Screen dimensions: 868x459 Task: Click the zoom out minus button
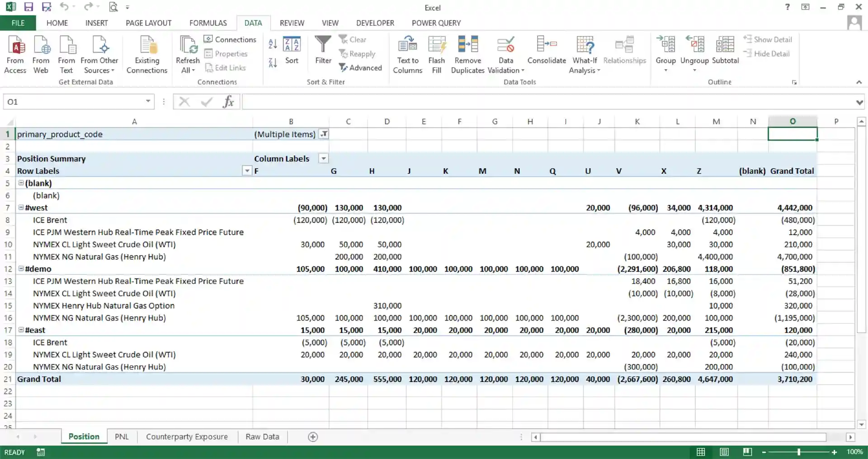(764, 452)
